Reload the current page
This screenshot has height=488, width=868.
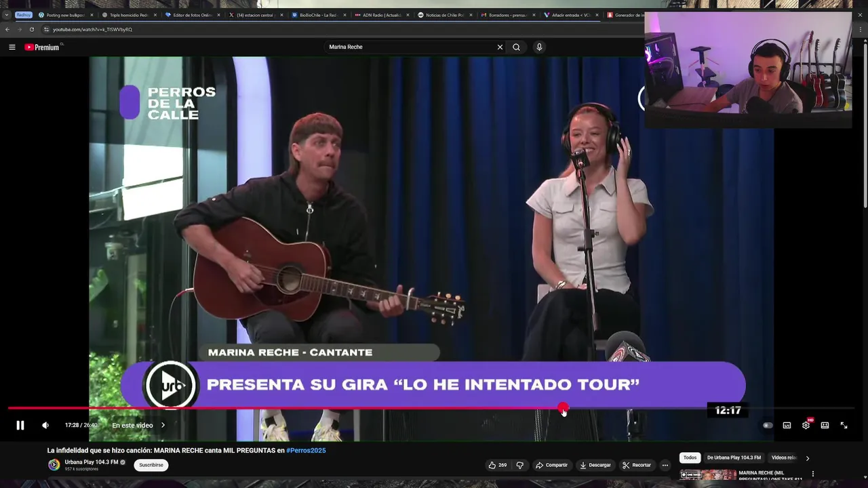tap(31, 29)
